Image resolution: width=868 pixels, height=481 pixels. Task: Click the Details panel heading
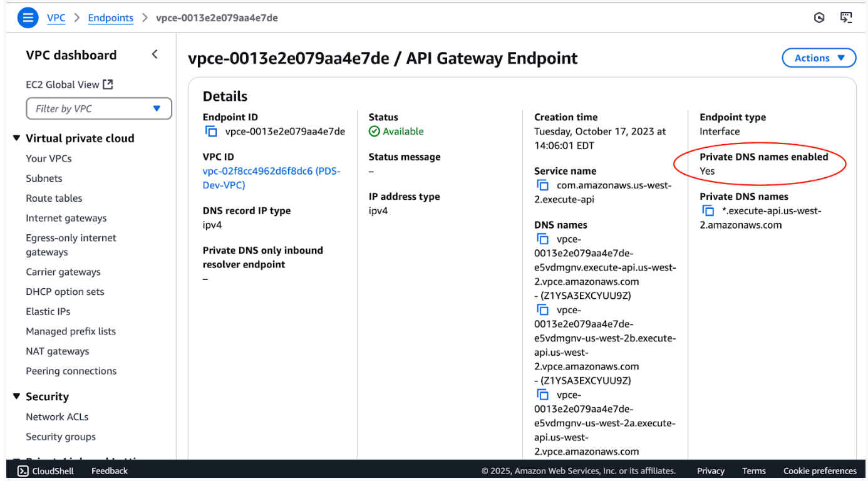click(x=225, y=96)
